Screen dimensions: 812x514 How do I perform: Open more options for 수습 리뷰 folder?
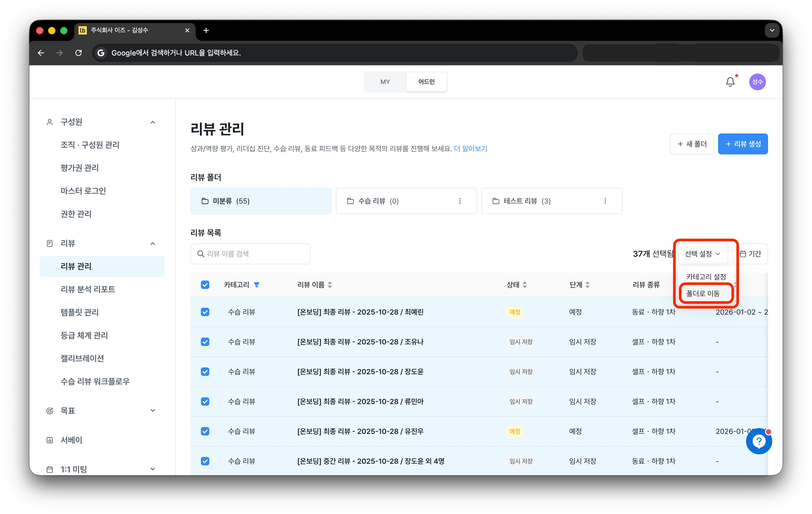point(460,201)
